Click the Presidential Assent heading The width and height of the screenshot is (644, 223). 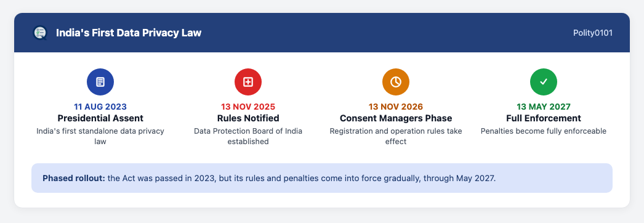[100, 118]
